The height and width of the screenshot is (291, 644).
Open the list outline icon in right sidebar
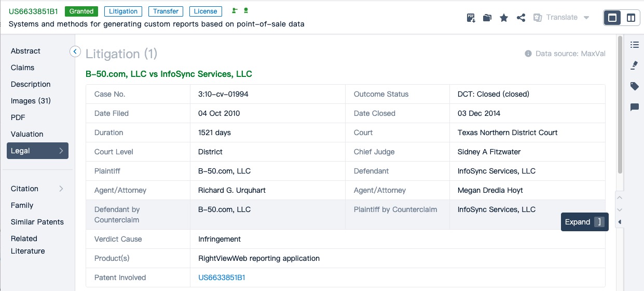point(634,45)
